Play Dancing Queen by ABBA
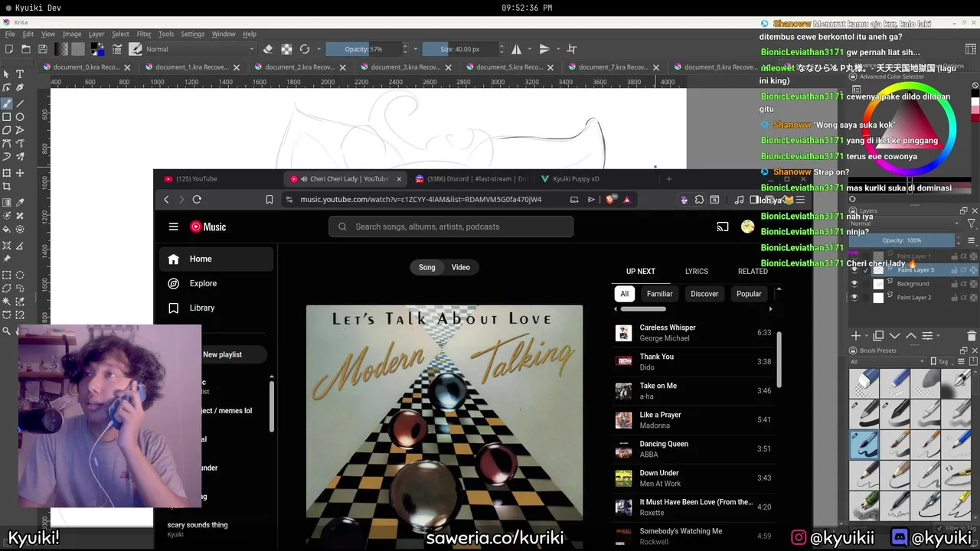The width and height of the screenshot is (980, 551). pos(693,449)
